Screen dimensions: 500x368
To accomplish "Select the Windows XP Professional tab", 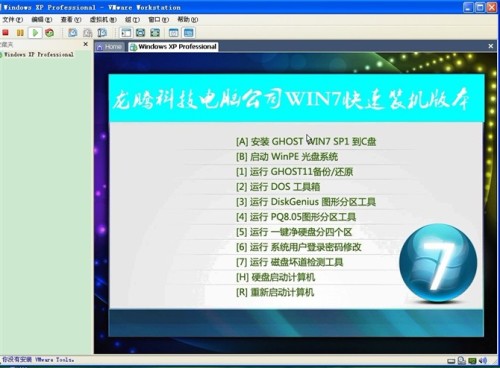I will click(173, 47).
